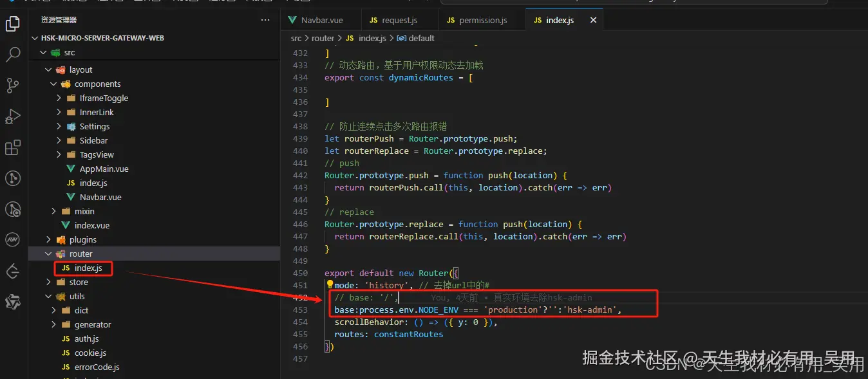This screenshot has width=868, height=379.
Task: Collapse the src folder
Action: coord(44,52)
